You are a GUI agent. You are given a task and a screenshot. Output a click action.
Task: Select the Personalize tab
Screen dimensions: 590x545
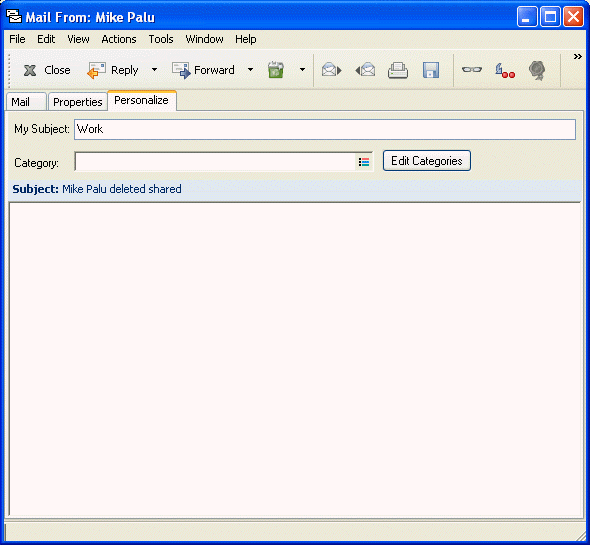click(x=141, y=100)
